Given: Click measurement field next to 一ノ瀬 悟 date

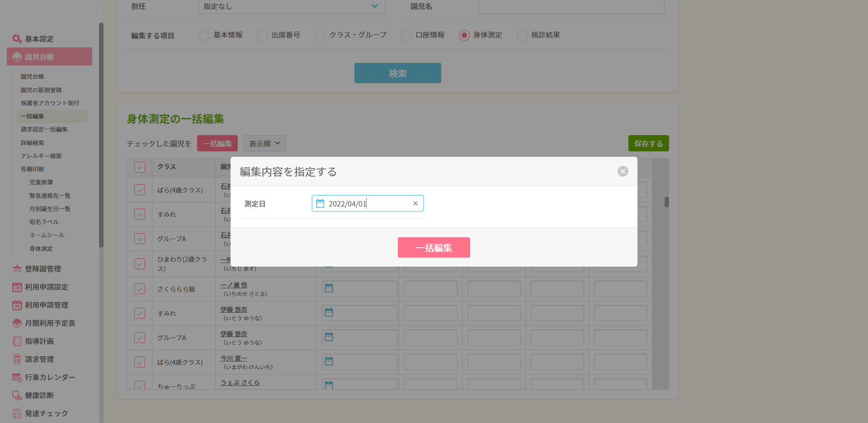Looking at the screenshot, I should click(x=430, y=289).
